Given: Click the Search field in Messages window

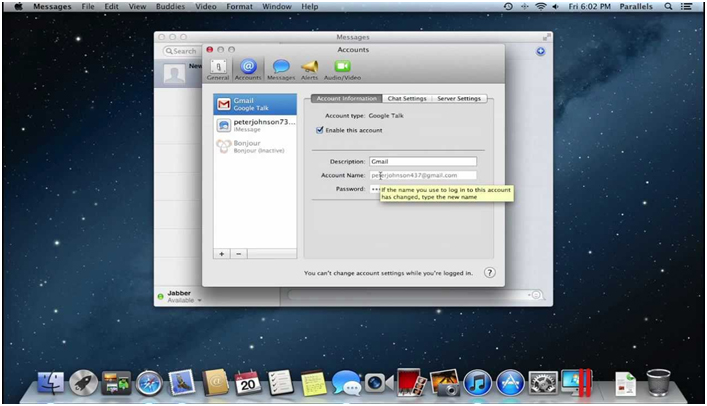Looking at the screenshot, I should 182,51.
